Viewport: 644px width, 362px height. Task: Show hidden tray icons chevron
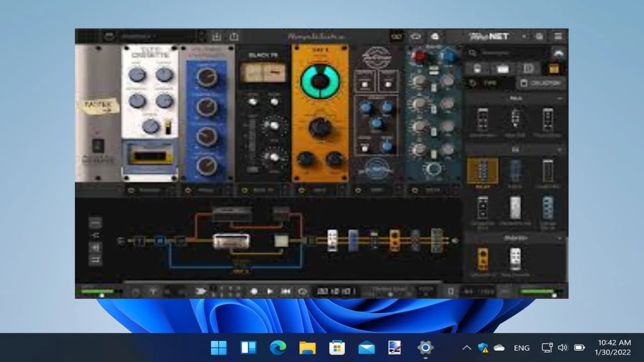point(467,347)
